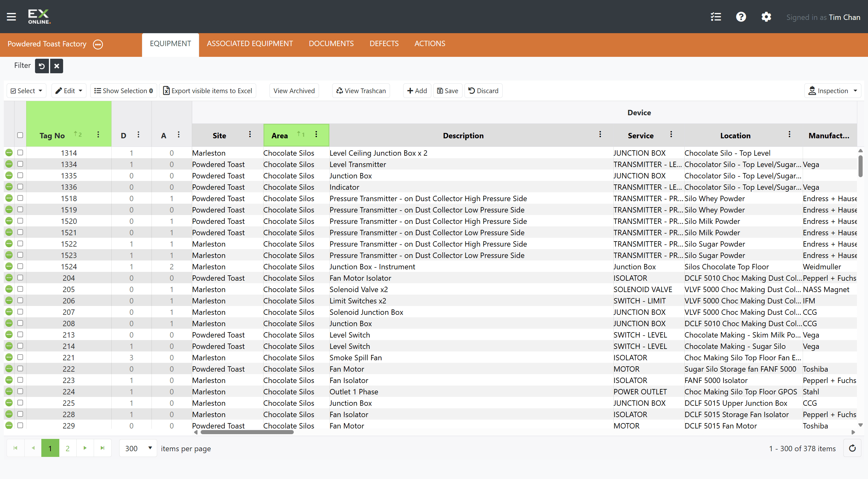Image resolution: width=868 pixels, height=479 pixels.
Task: Switch to Associated Equipment tab
Action: point(250,44)
